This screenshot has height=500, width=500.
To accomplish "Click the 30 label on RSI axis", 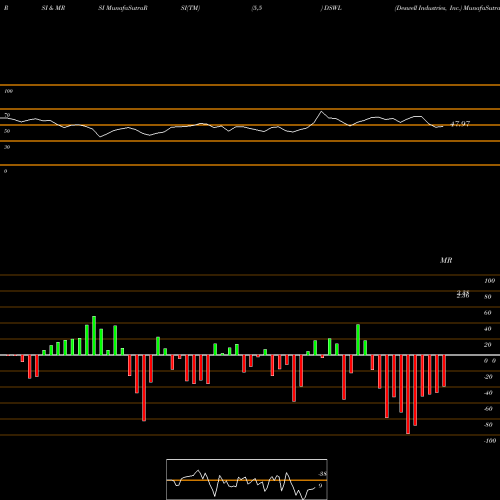I will 7,147.
